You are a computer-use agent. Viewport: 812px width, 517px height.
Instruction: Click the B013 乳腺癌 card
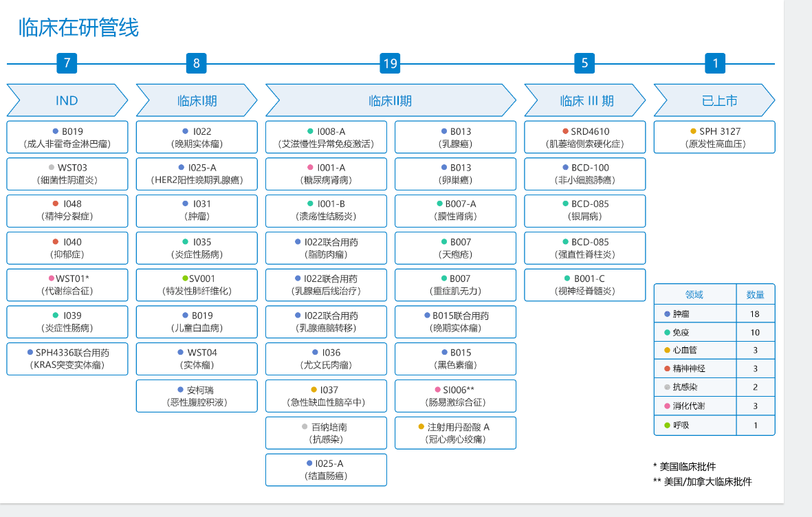456,137
